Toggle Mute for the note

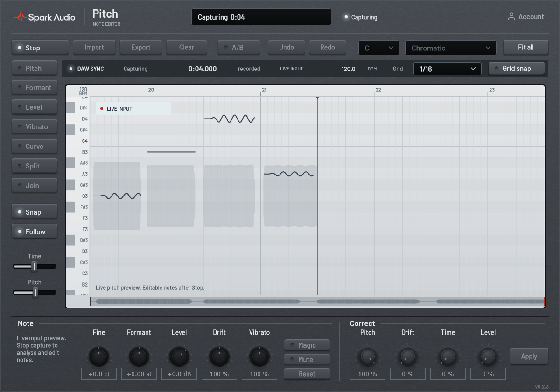coord(307,360)
